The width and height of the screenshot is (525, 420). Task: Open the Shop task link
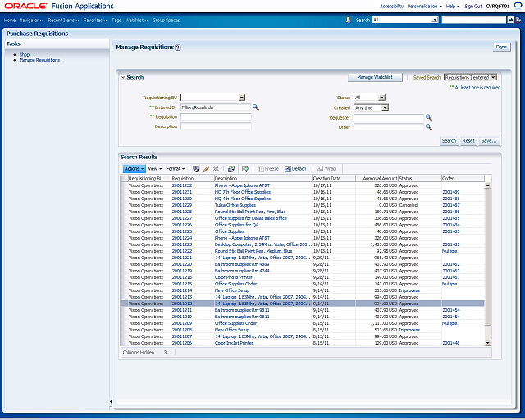click(25, 54)
